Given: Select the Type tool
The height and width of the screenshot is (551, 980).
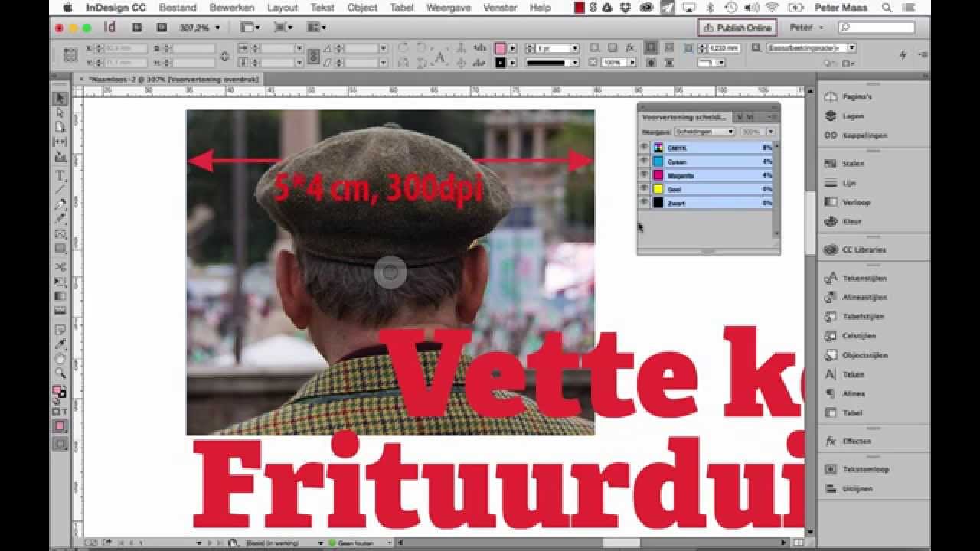Looking at the screenshot, I should (x=60, y=175).
